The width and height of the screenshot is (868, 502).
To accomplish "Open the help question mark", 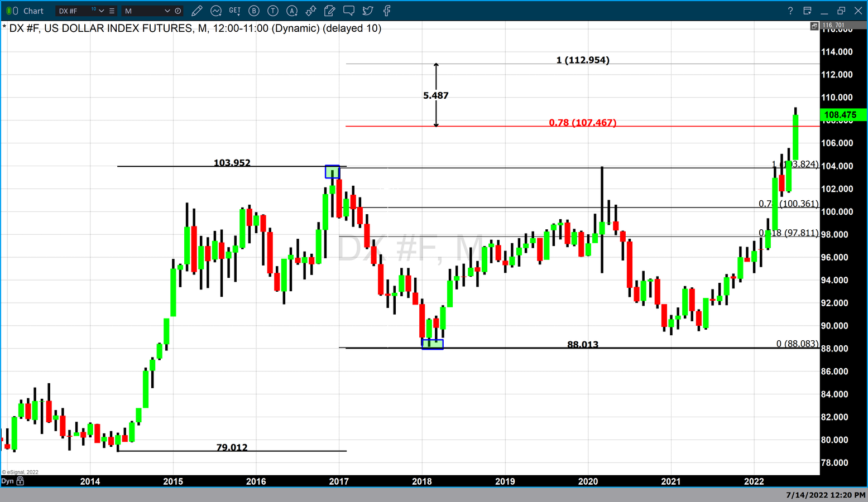I will pyautogui.click(x=790, y=11).
